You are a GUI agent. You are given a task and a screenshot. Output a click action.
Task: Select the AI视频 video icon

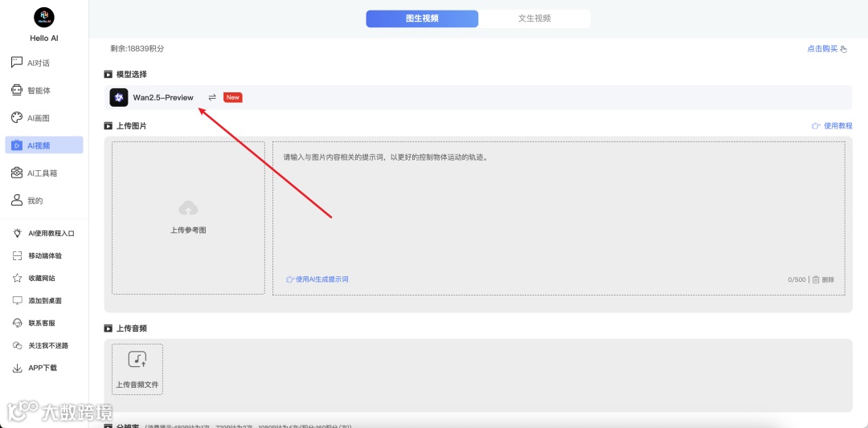17,145
